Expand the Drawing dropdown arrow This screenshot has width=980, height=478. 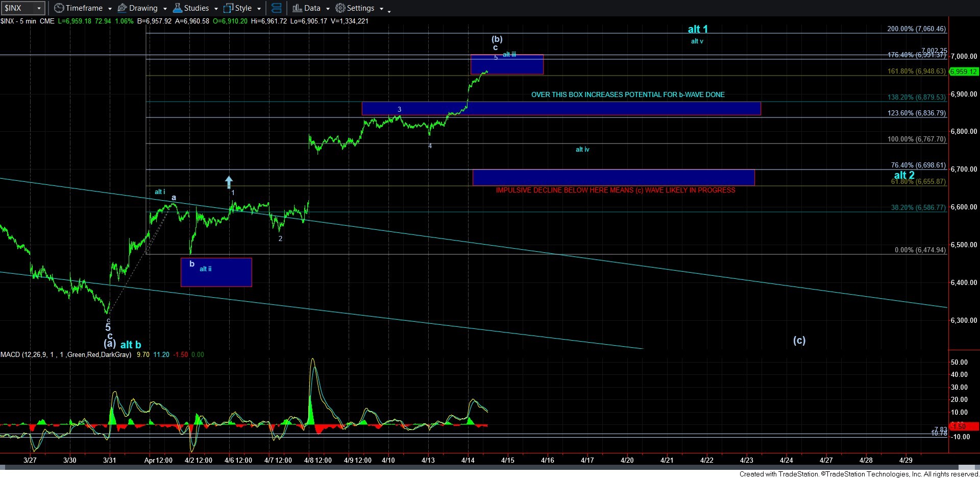coord(165,9)
